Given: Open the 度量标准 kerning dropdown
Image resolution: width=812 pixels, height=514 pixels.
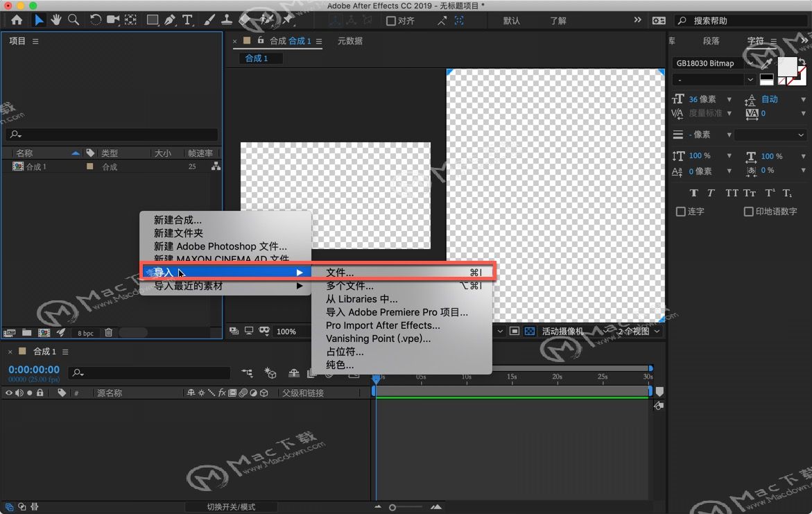Looking at the screenshot, I should (x=729, y=113).
